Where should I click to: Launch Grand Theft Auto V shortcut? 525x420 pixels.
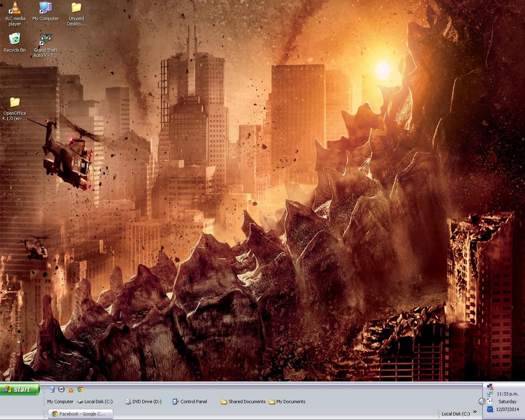[46, 46]
